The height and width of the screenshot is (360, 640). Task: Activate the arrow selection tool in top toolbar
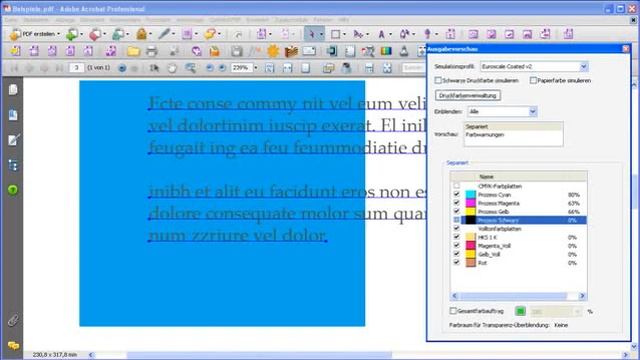point(311,34)
